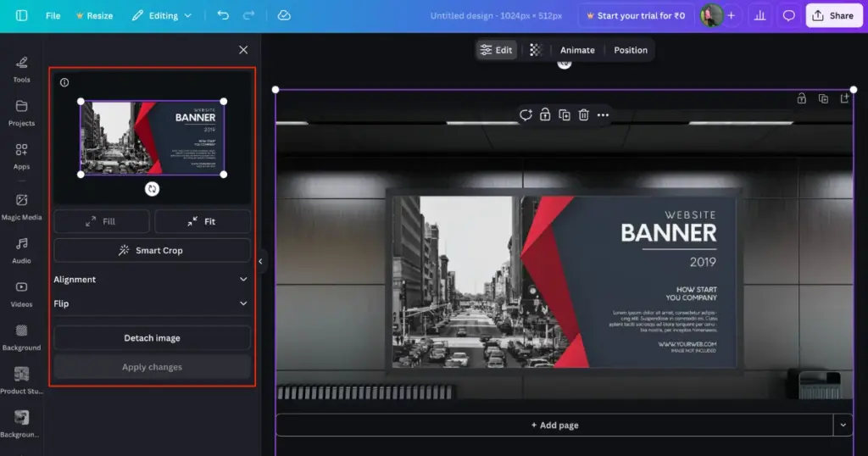The height and width of the screenshot is (456, 868).
Task: Click the cloud save status icon
Action: coord(284,15)
